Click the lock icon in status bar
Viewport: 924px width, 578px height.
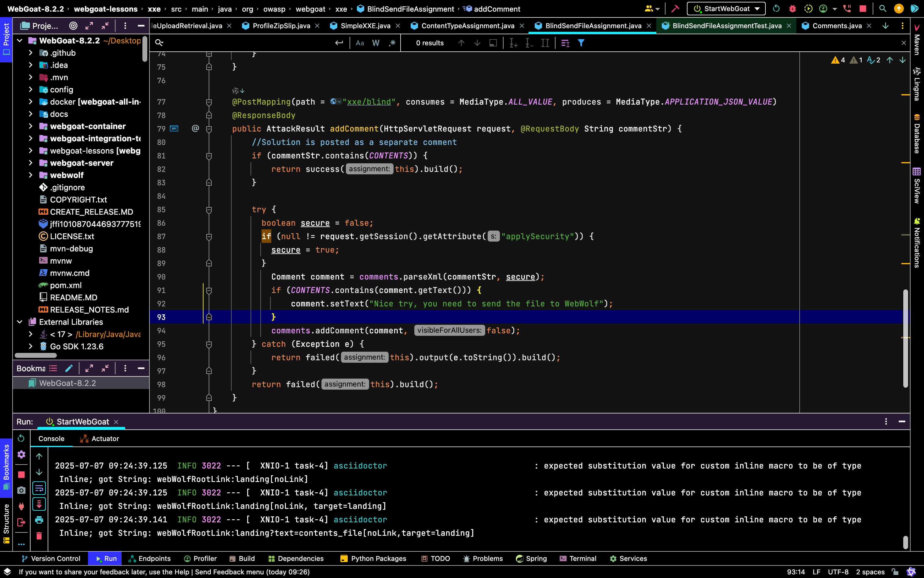point(895,572)
